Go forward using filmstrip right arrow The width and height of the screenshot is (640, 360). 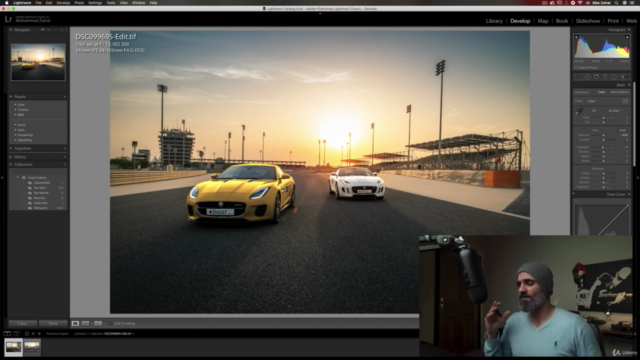pyautogui.click(x=39, y=333)
